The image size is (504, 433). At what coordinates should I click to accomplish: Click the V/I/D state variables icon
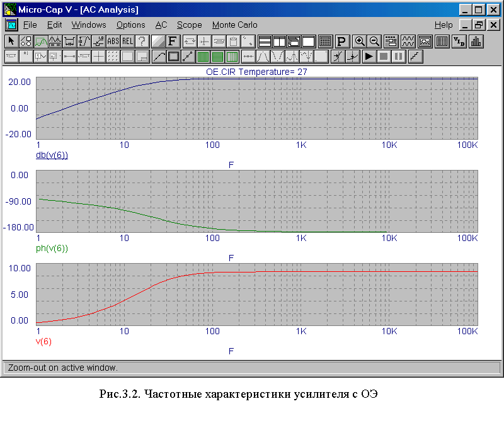click(459, 42)
